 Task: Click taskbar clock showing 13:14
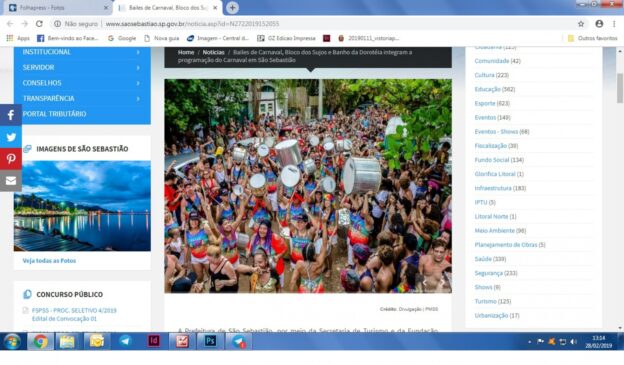pos(599,342)
